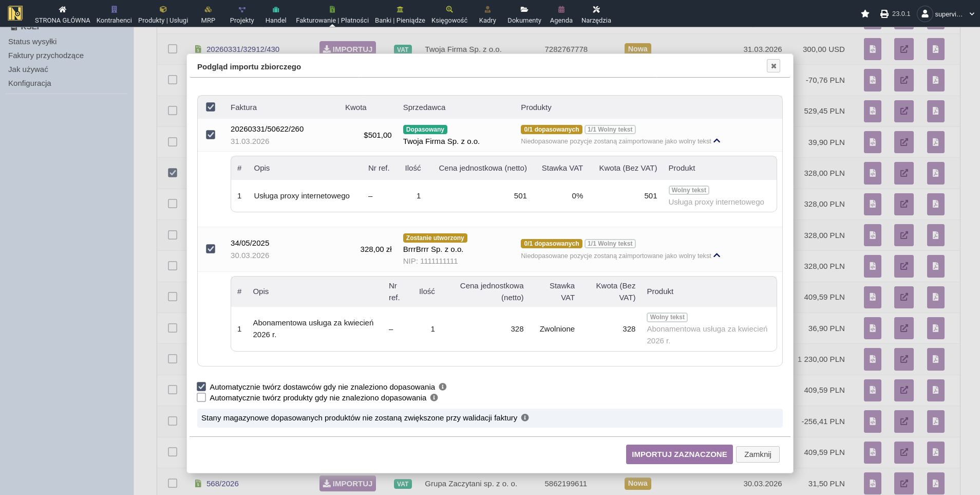Download PDF icon for 31,50 PLN row
Image resolution: width=980 pixels, height=495 pixels.
(935, 483)
